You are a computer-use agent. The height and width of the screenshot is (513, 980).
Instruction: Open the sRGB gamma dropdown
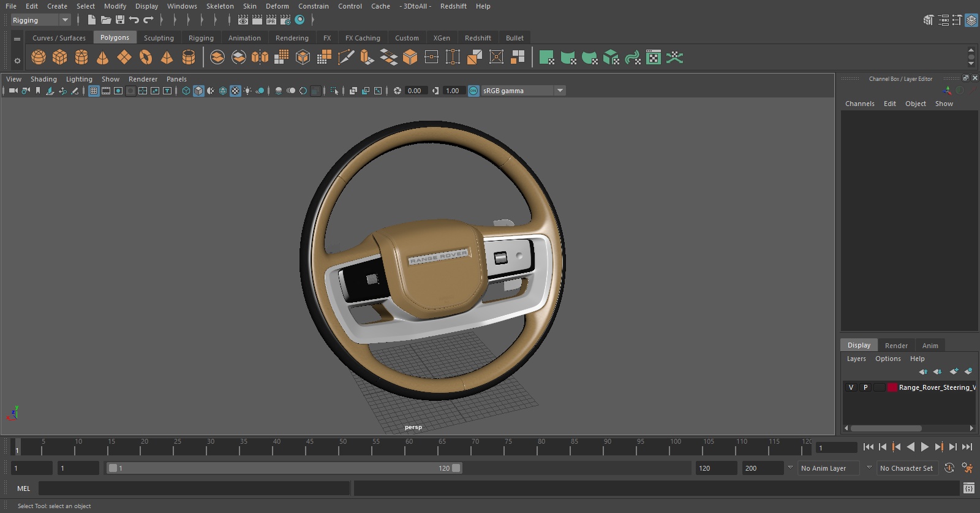click(559, 91)
